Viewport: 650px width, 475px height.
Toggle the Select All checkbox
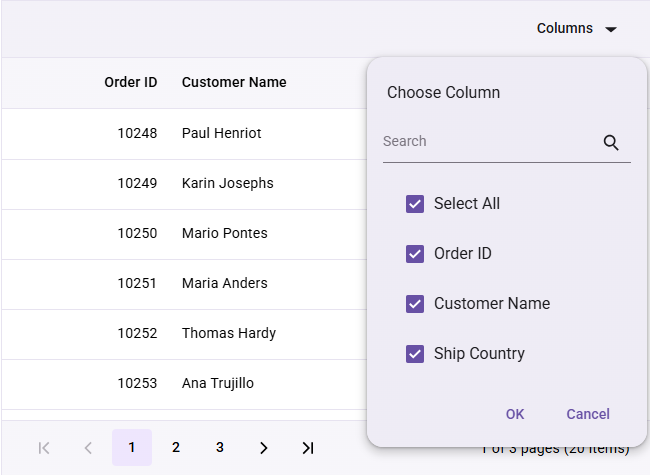pos(415,204)
